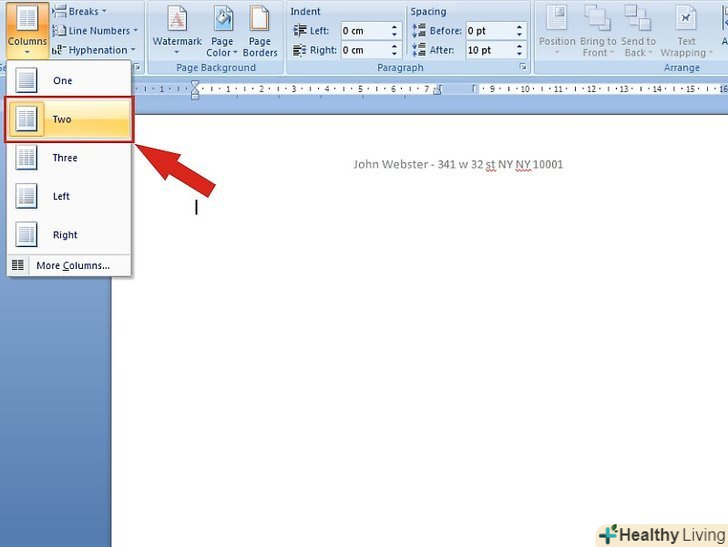Open More Columns dialog

point(69,266)
